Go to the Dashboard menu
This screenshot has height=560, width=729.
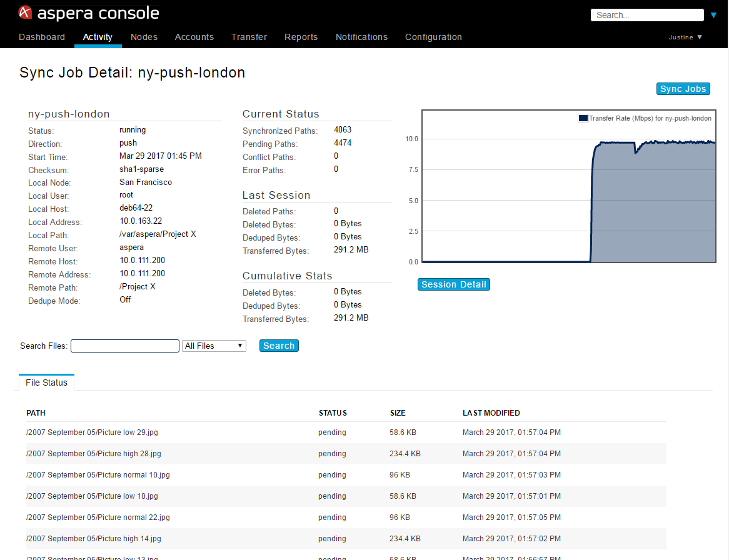(42, 37)
